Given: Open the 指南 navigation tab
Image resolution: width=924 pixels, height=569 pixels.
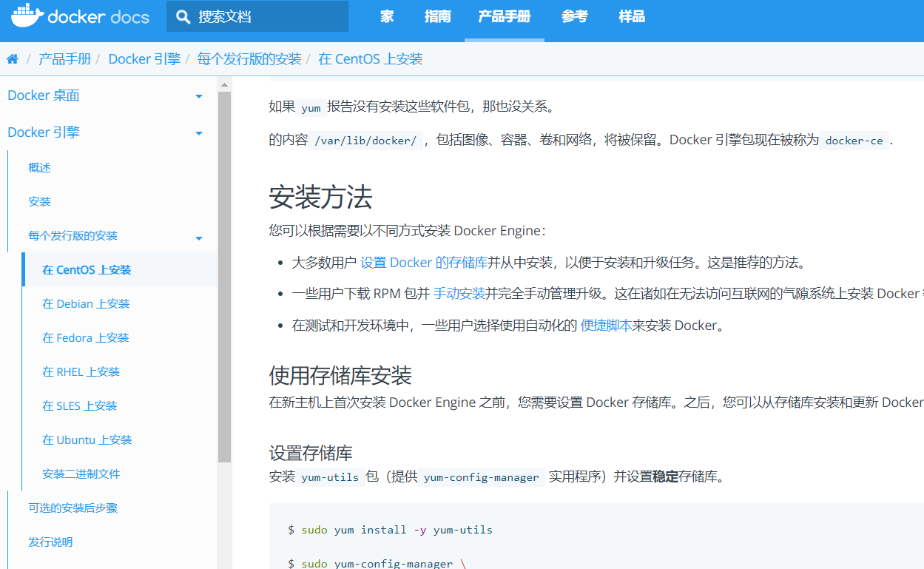Looking at the screenshot, I should pos(438,16).
